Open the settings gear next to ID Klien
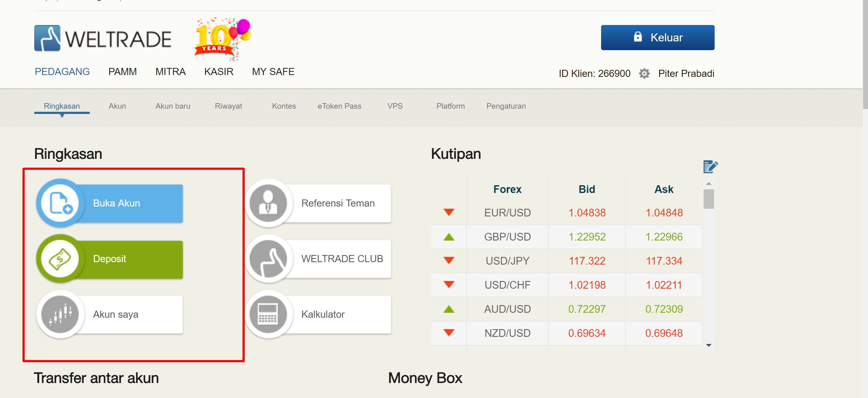The image size is (868, 398). pos(644,73)
